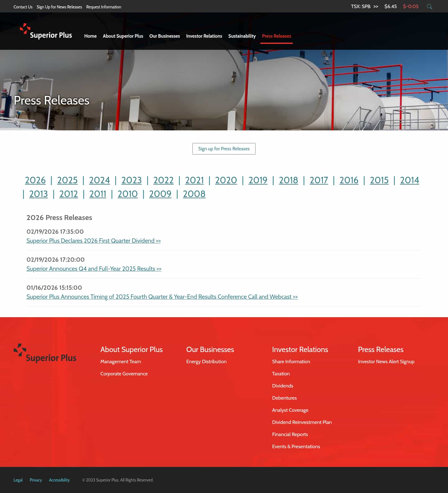Select the 2009 year link

[x=160, y=194]
